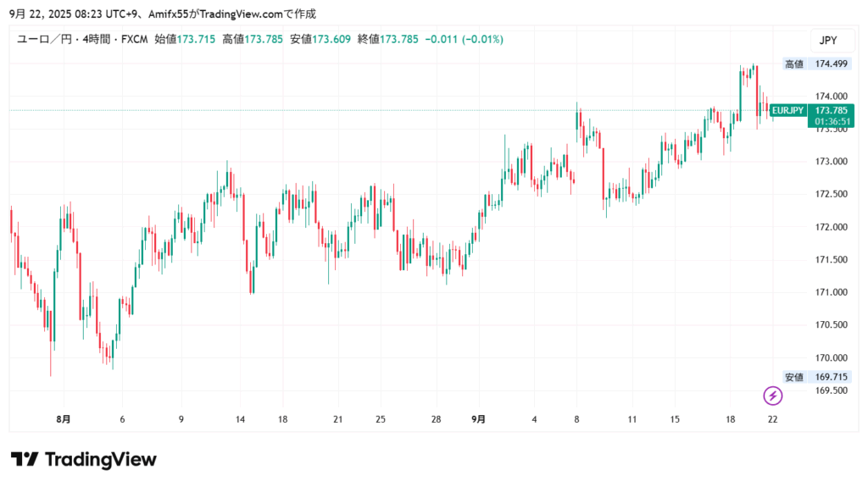Click the TradingView wordmark text
The width and height of the screenshot is (868, 487).
100,460
